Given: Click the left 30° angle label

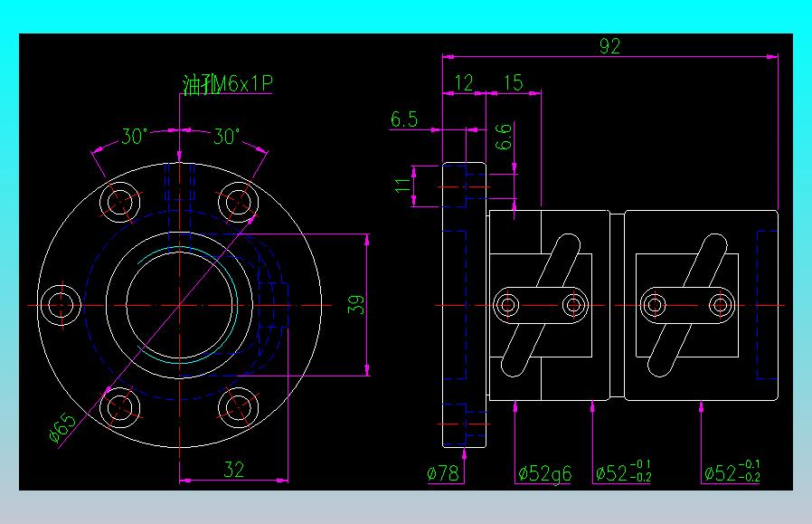Looking at the screenshot, I should [135, 137].
